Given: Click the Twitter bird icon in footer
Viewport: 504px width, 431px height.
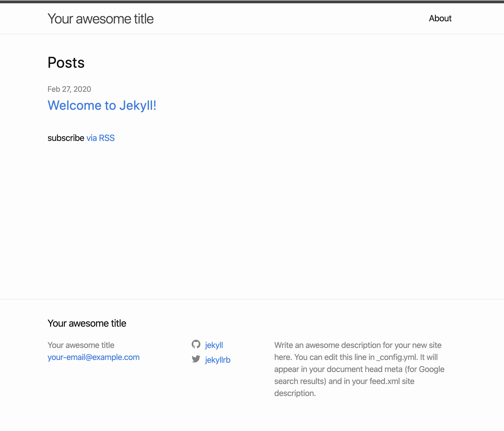Looking at the screenshot, I should (196, 359).
